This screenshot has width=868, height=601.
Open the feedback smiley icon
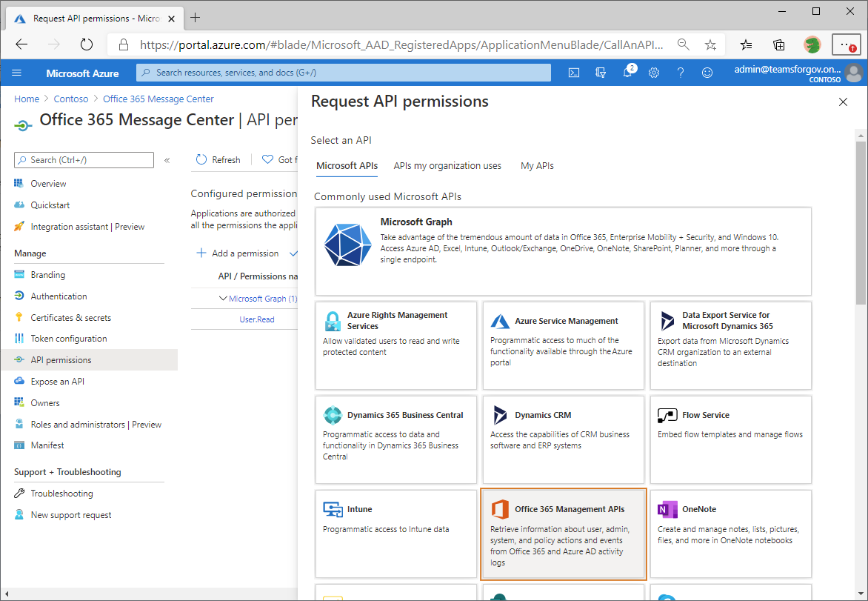pyautogui.click(x=707, y=73)
